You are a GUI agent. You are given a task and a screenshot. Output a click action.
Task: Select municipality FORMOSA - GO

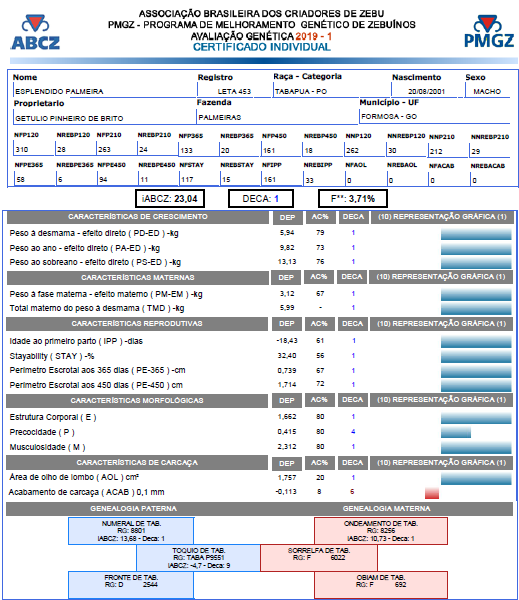tap(389, 116)
